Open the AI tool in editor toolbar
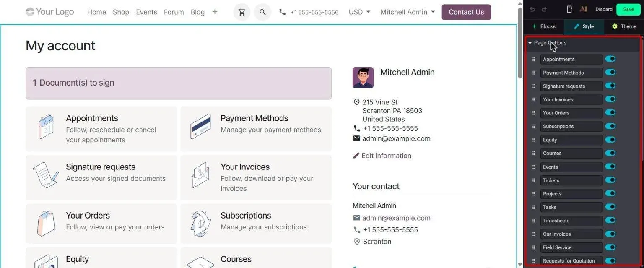The width and height of the screenshot is (644, 268). 583,9
